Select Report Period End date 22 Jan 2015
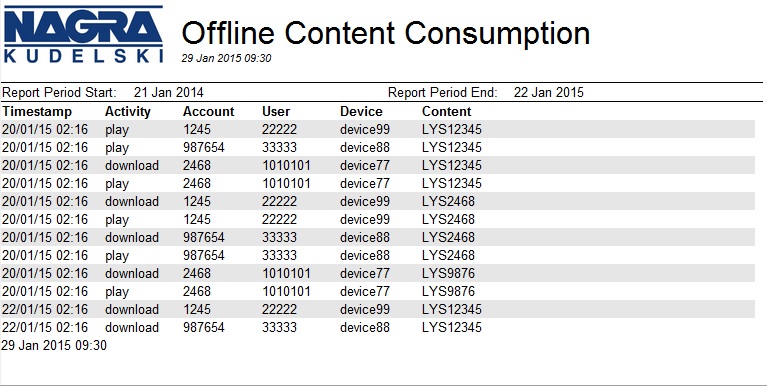 [x=549, y=92]
